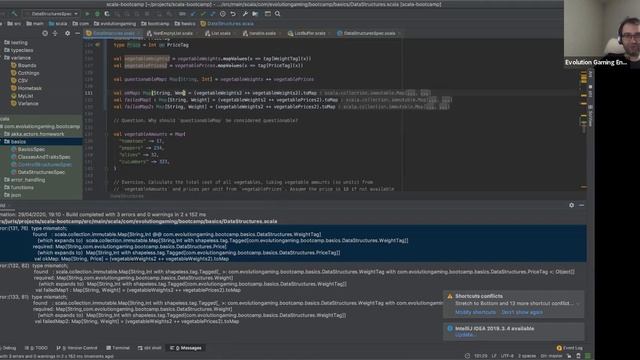Open the MyList file in project tree
The height and width of the screenshot is (360, 640).
[x=22, y=96]
